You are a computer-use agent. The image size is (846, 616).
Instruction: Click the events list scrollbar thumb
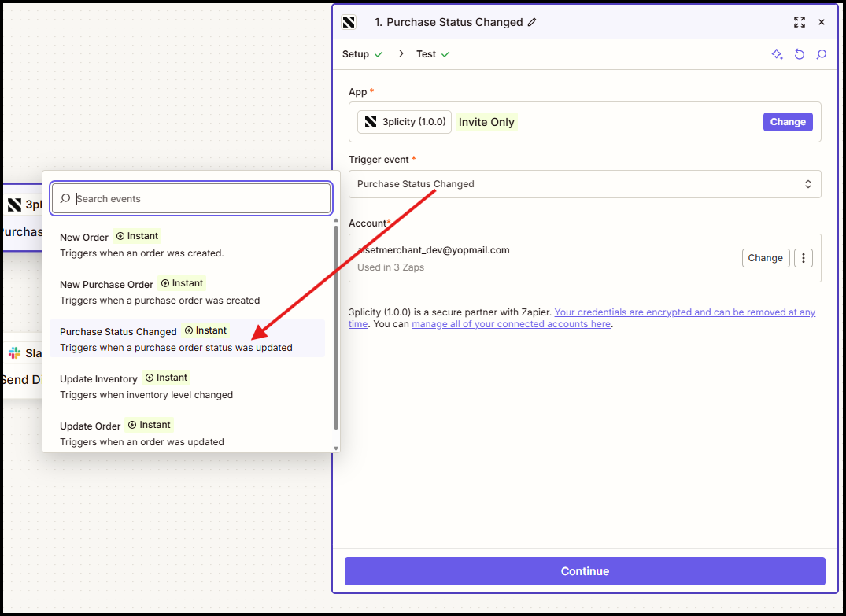tap(335, 327)
